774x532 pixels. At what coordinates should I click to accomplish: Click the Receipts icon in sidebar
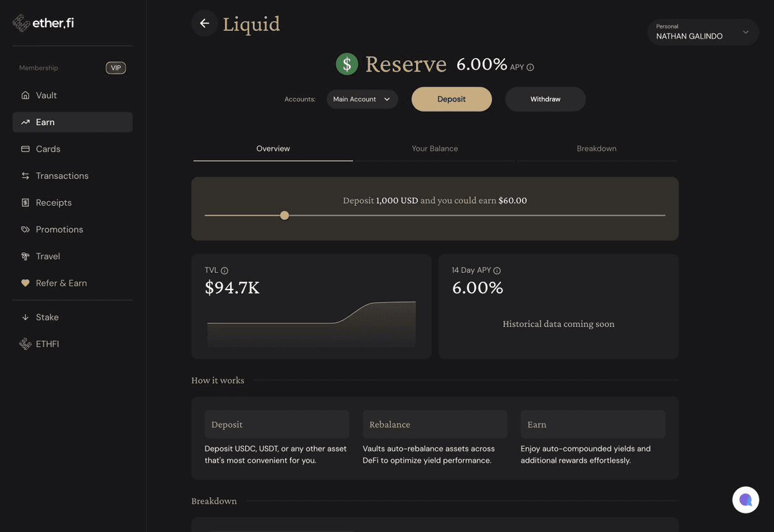(x=25, y=202)
